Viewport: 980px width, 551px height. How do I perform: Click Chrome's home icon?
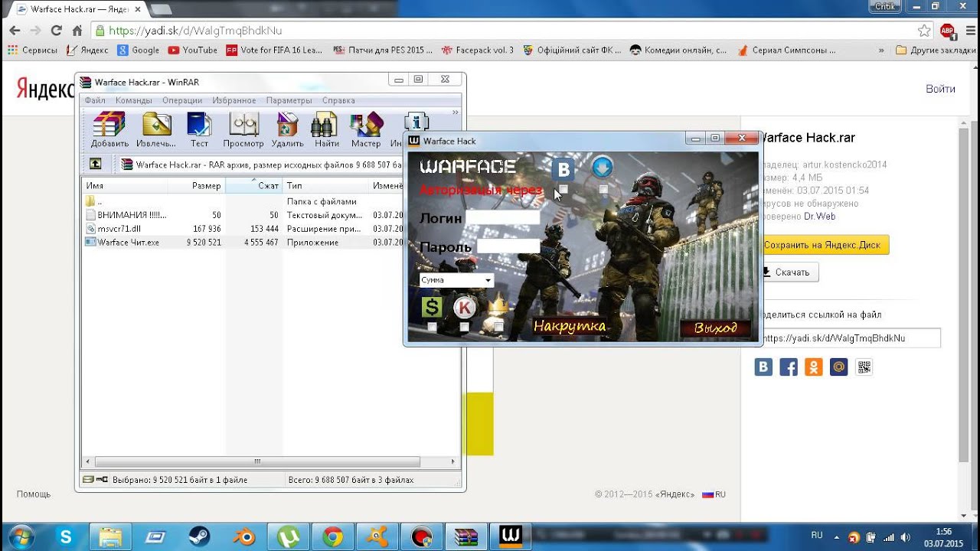click(77, 31)
